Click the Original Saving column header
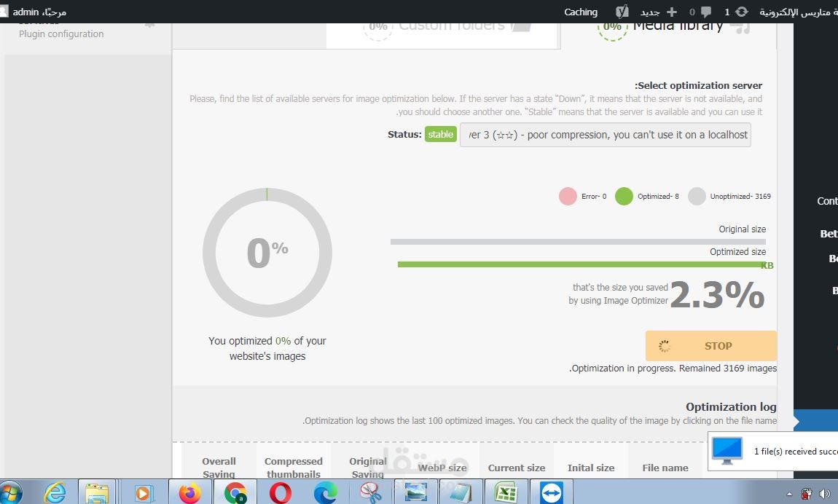 368,467
